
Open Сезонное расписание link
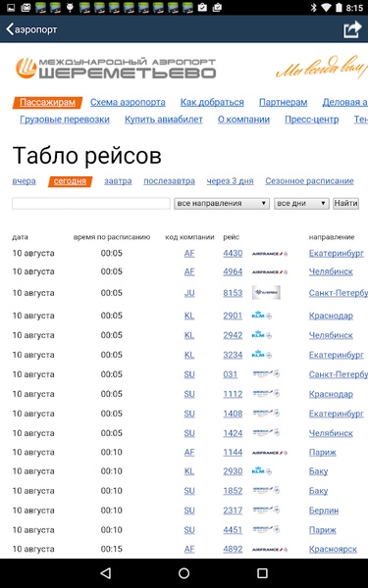click(309, 181)
